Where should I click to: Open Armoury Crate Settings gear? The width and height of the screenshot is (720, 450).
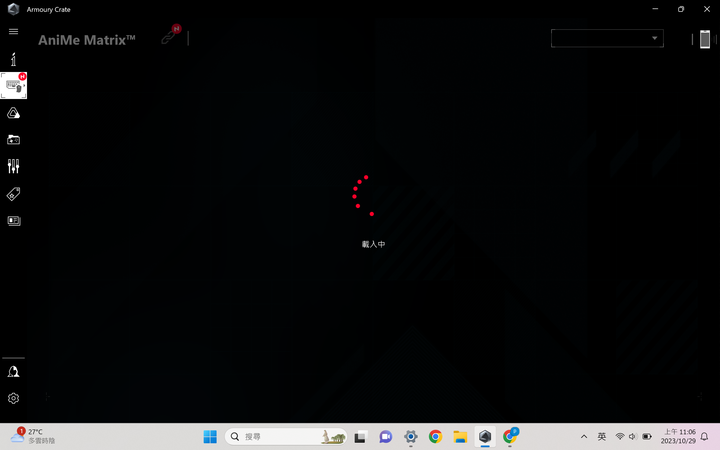click(13, 398)
